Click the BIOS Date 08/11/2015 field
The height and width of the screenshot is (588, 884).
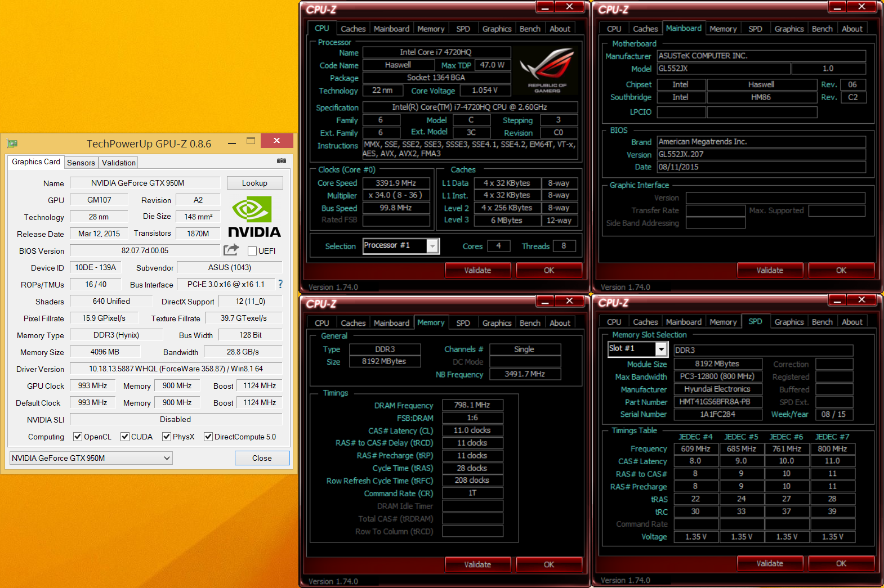coord(761,167)
